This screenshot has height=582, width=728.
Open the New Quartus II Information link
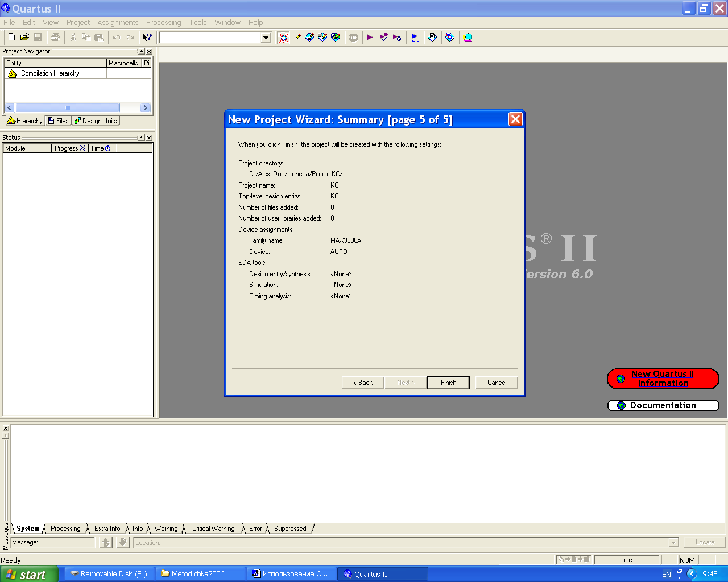[x=663, y=379]
